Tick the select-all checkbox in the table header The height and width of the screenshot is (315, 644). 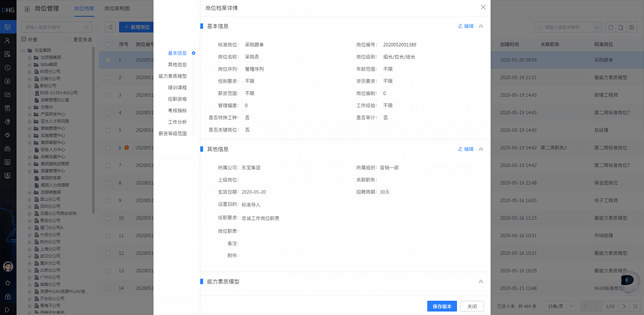(108, 45)
